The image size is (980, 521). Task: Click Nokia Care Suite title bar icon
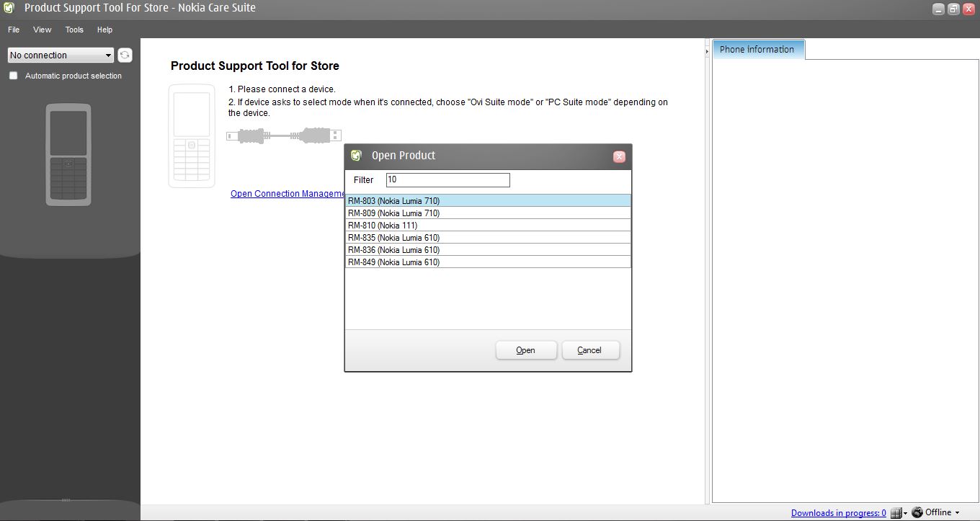(x=9, y=9)
